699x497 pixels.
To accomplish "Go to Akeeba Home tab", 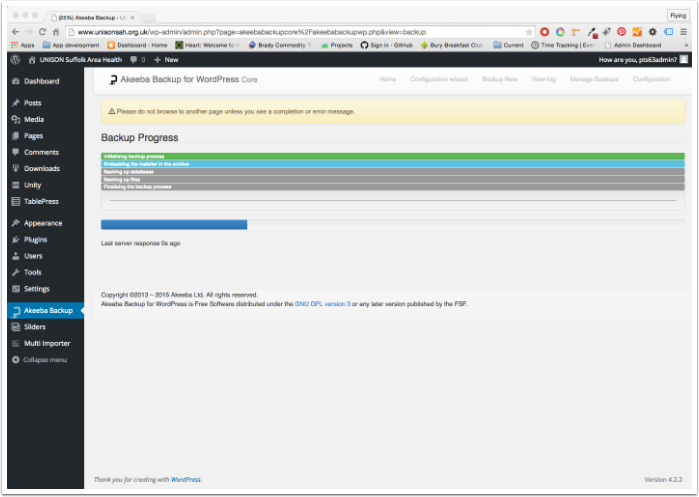I will (x=387, y=79).
